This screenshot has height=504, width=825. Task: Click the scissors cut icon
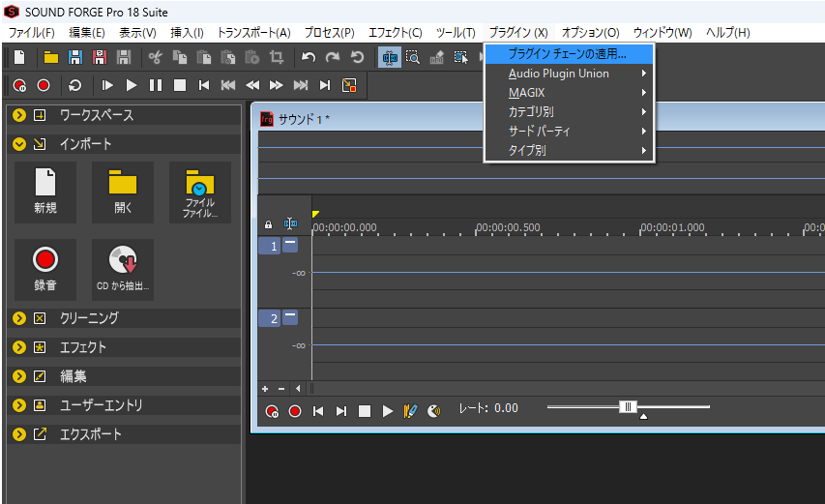pyautogui.click(x=155, y=58)
